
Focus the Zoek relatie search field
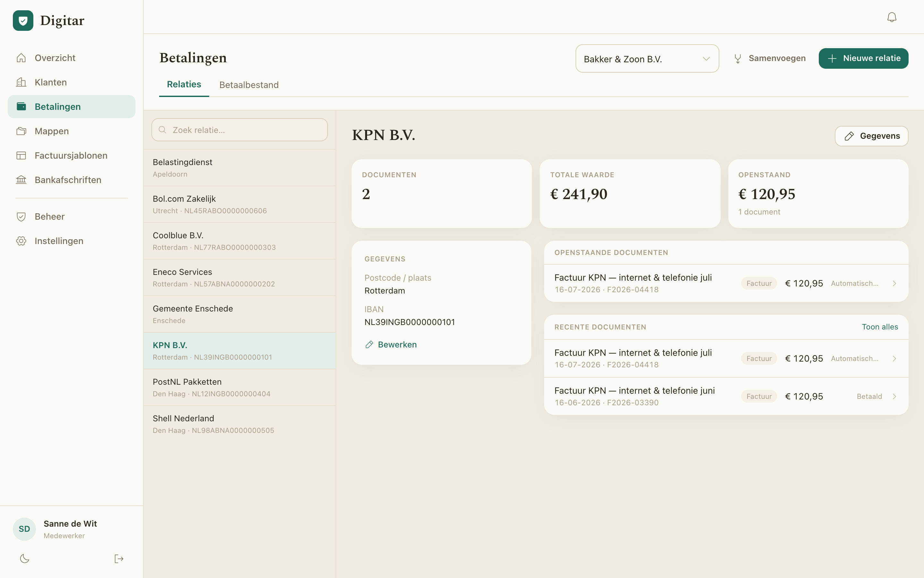coord(239,130)
